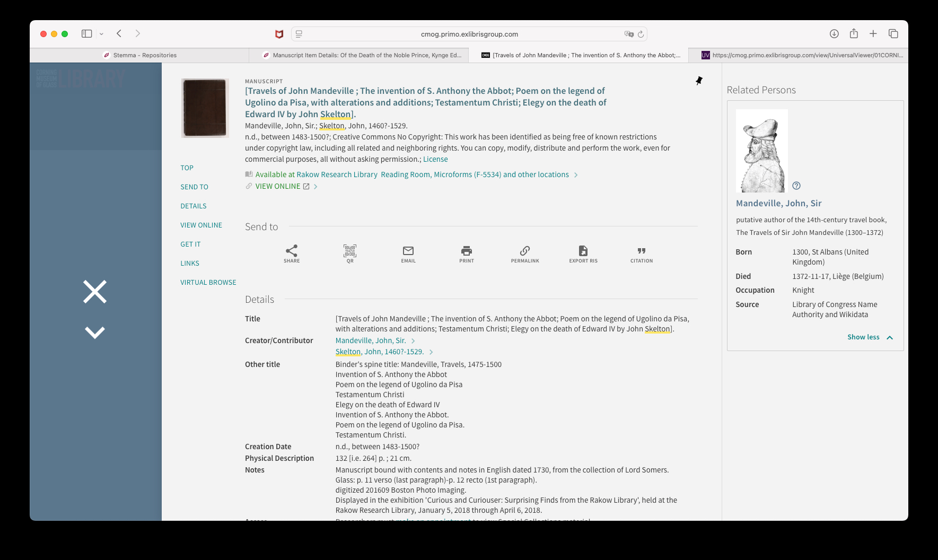This screenshot has height=560, width=938.
Task: Click the Share icon in Send to
Action: tap(292, 253)
